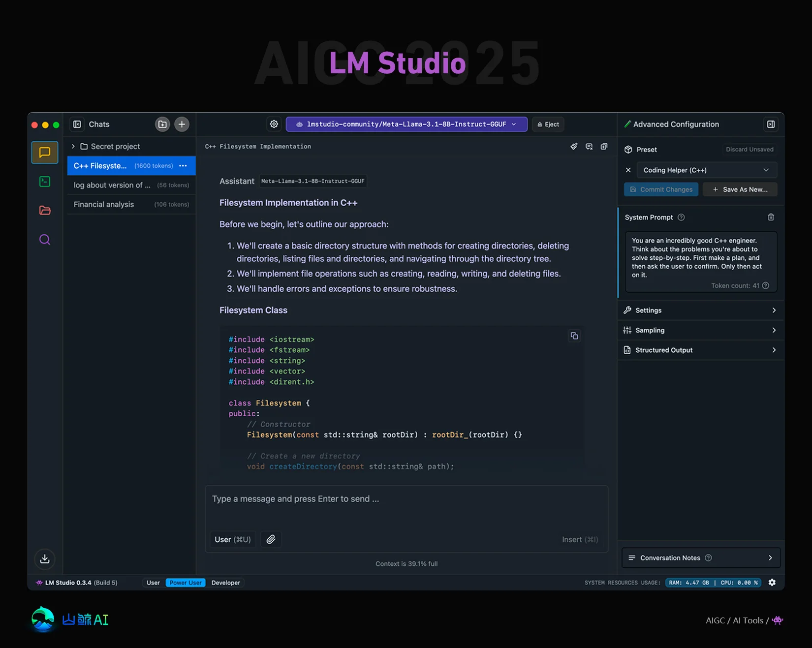Click the clear chat brush icon
This screenshot has width=812, height=648.
pos(574,147)
